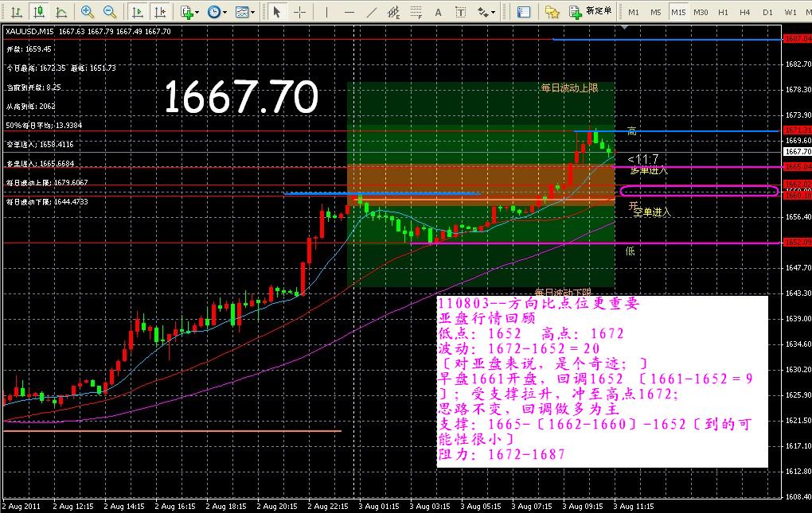Switch to the M5 timeframe

pyautogui.click(x=656, y=12)
